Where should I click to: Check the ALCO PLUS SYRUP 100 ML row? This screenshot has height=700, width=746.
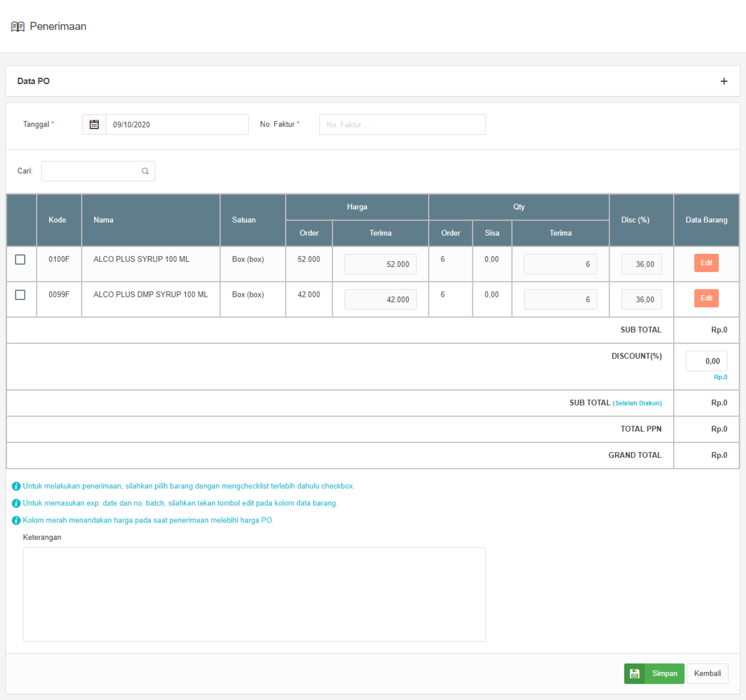[x=20, y=260]
